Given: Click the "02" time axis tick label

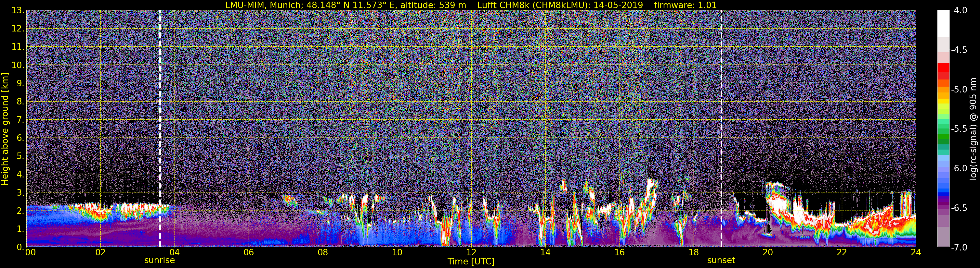Looking at the screenshot, I should [x=100, y=252].
